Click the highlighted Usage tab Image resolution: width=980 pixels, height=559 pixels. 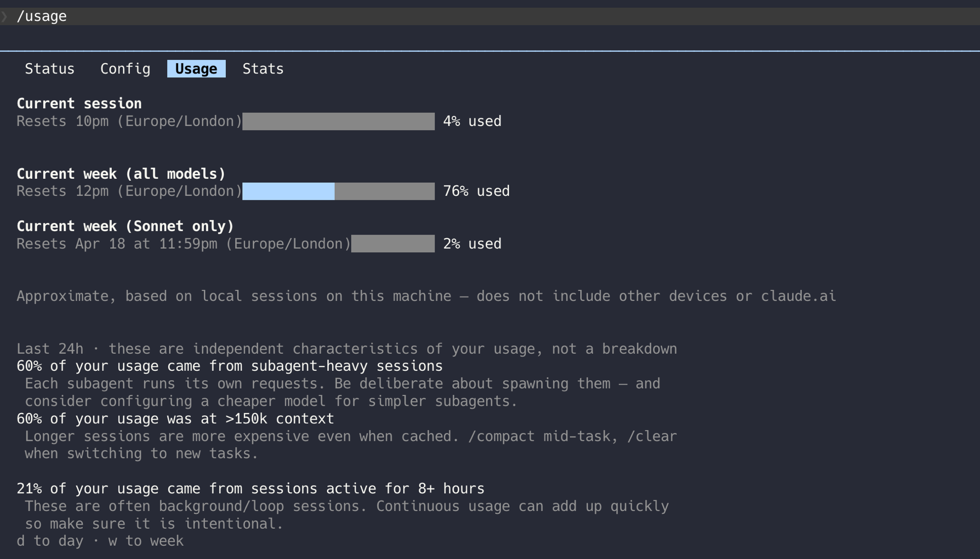coord(196,69)
